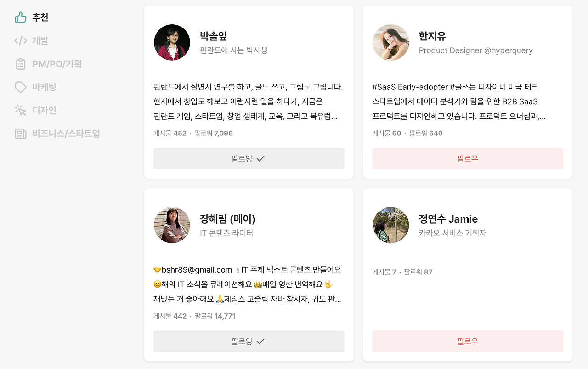
Task: Switch to the 비즈니스/스타트업 category
Action: point(66,134)
